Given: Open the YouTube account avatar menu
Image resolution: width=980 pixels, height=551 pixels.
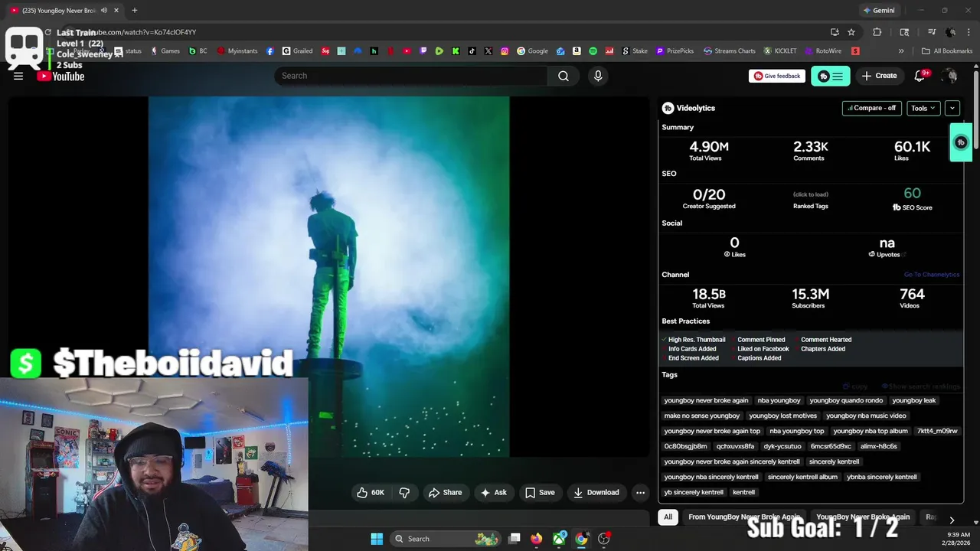Looking at the screenshot, I should pyautogui.click(x=950, y=76).
